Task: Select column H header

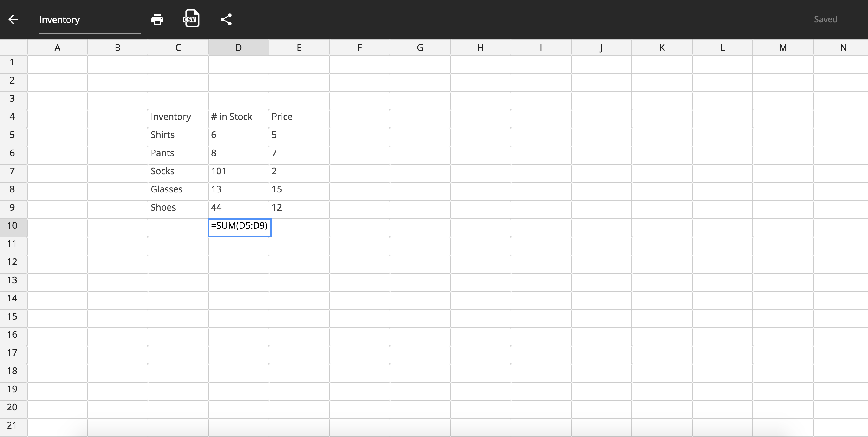Action: pyautogui.click(x=481, y=48)
